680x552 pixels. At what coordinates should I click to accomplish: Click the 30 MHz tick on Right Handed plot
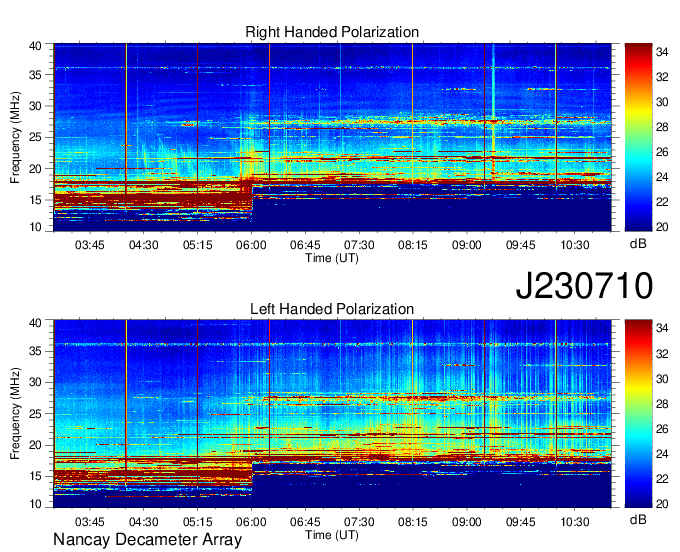(36, 106)
